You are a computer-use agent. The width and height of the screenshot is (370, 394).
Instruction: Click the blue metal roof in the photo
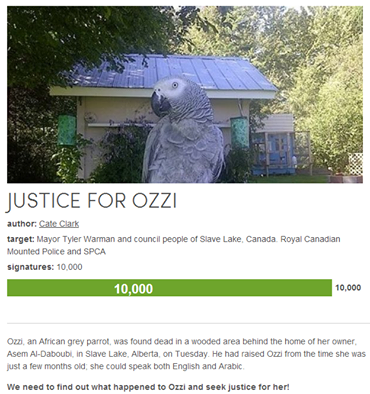(173, 72)
